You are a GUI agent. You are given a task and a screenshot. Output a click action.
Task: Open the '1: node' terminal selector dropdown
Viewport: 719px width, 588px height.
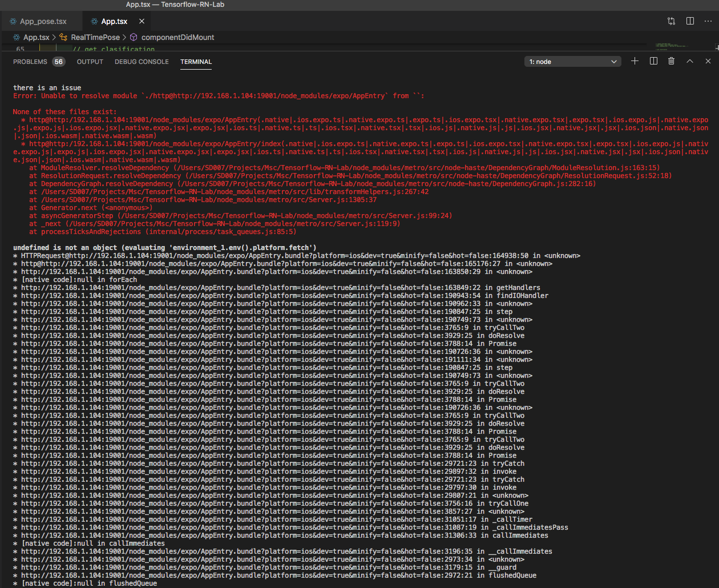572,61
